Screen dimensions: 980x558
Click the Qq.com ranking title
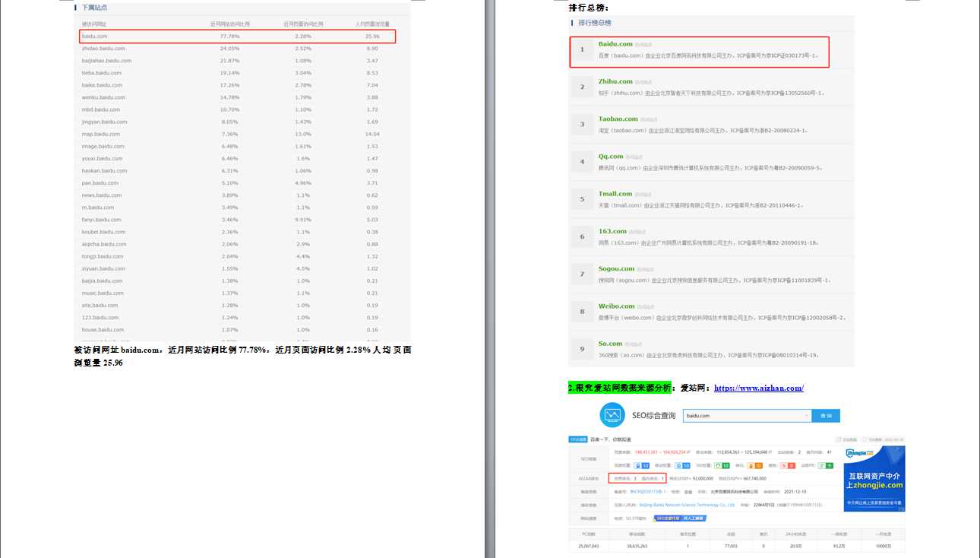611,156
